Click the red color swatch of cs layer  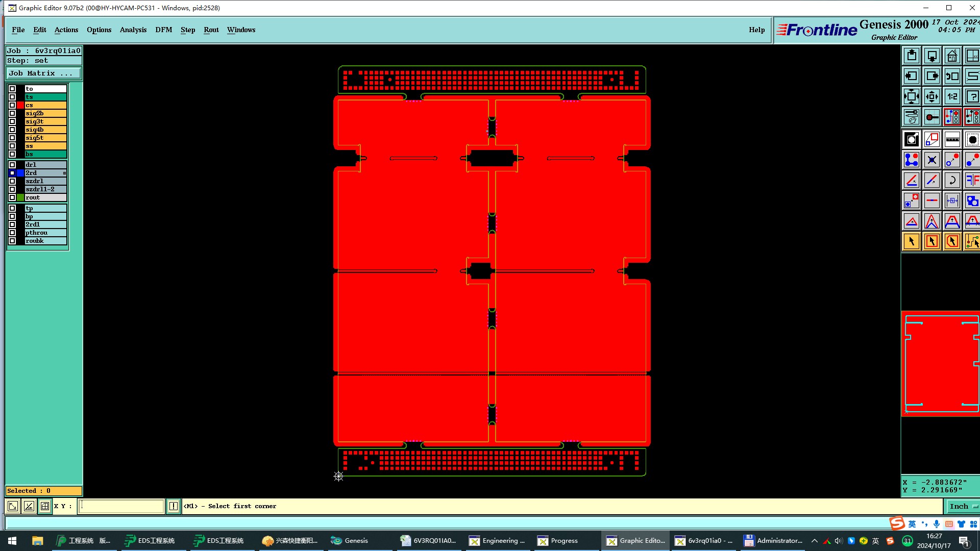point(20,105)
